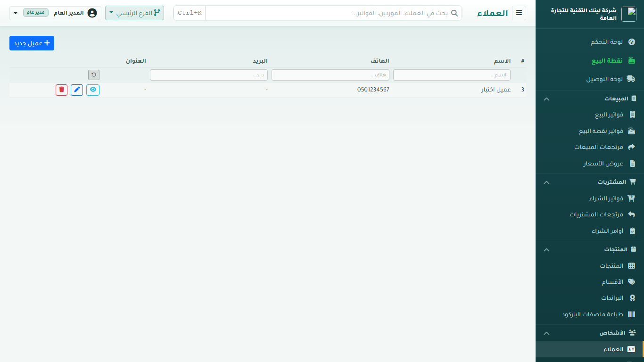The height and width of the screenshot is (362, 644).
Task: Toggle the sidebar hamburger menu button
Action: 519,13
